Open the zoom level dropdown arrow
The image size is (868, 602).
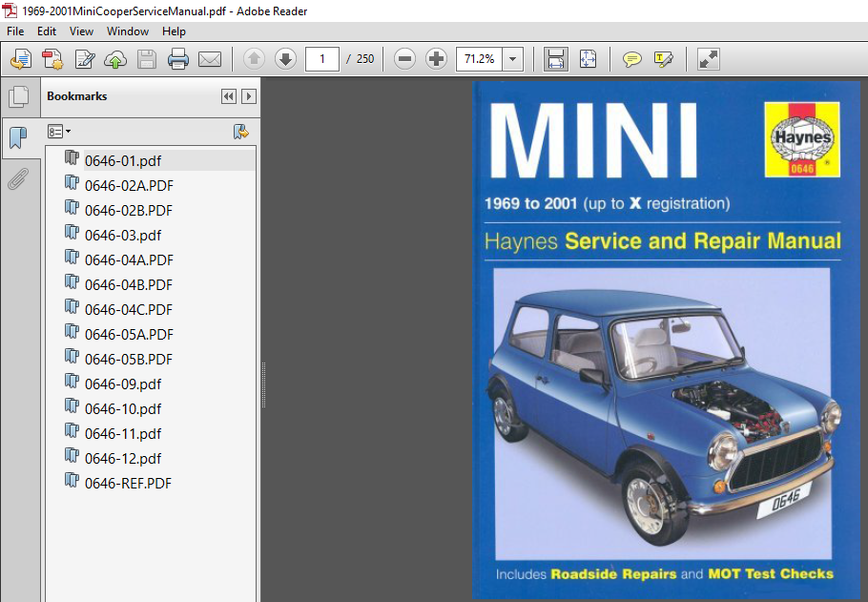(512, 59)
